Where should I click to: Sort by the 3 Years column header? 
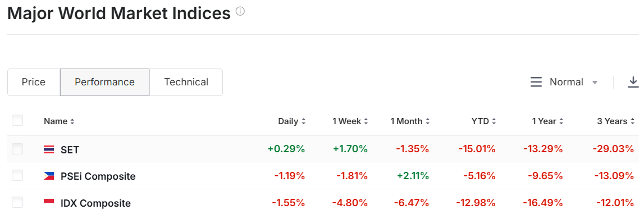[615, 121]
